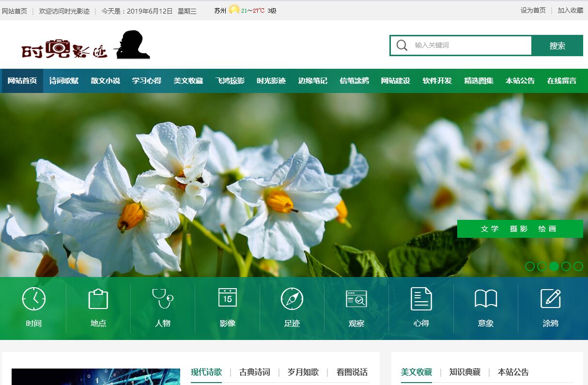The image size is (588, 385).
Task: Select the 心得 document icon
Action: click(421, 299)
